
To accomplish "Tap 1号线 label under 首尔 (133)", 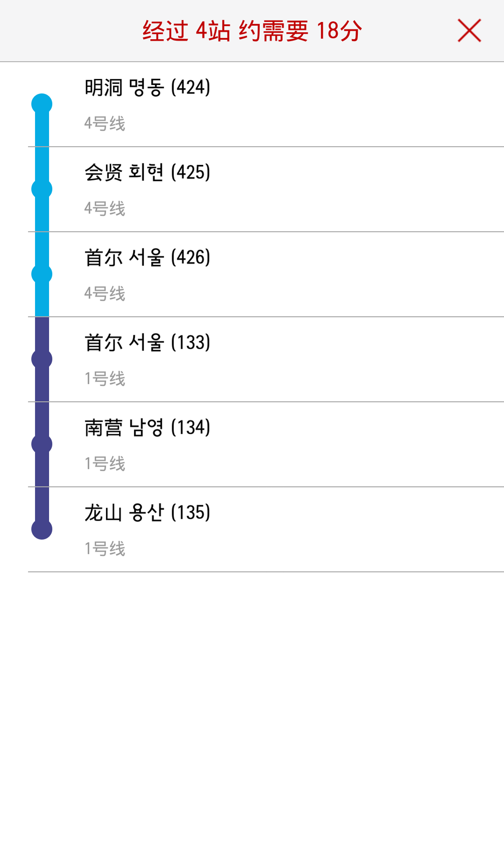I will (x=105, y=379).
